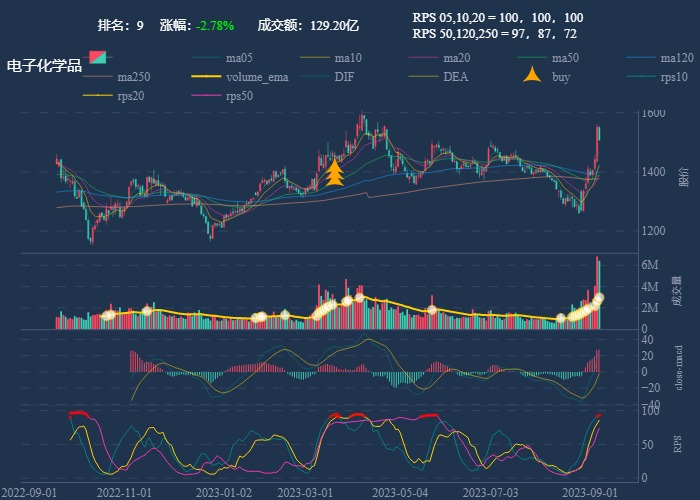This screenshot has width=700, height=500.
Task: Toggle the ma05 legend line marker
Action: pos(205,57)
